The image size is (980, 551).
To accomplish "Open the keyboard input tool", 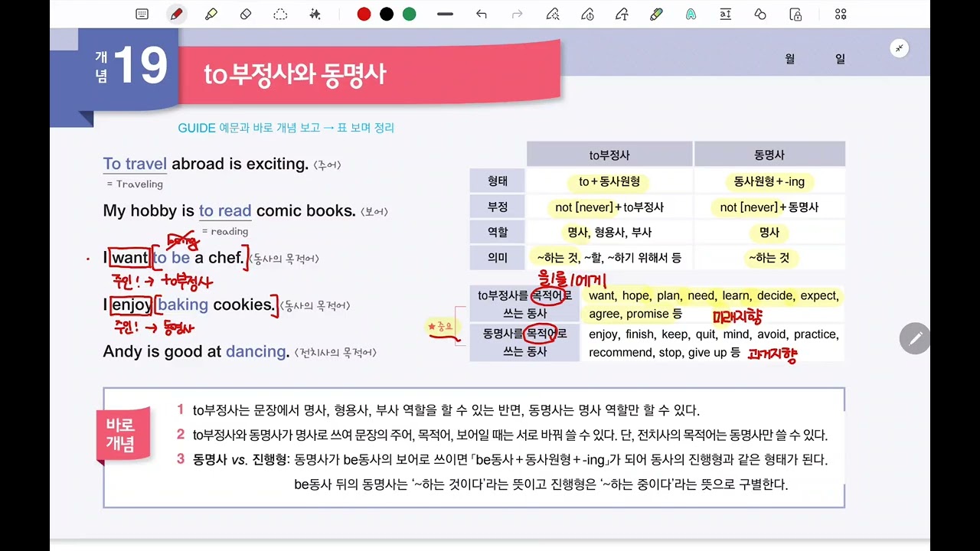I will (142, 14).
